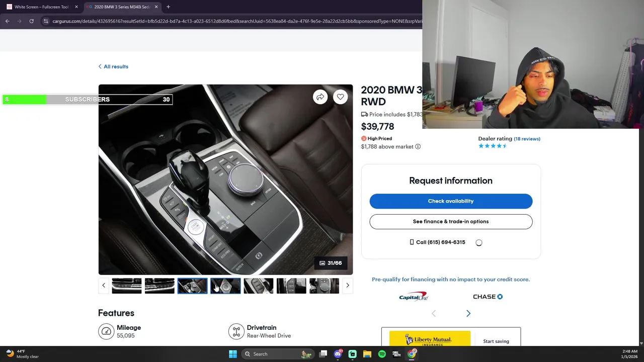644x362 pixels.
Task: Select the first gallery thumbnail
Action: (x=126, y=286)
